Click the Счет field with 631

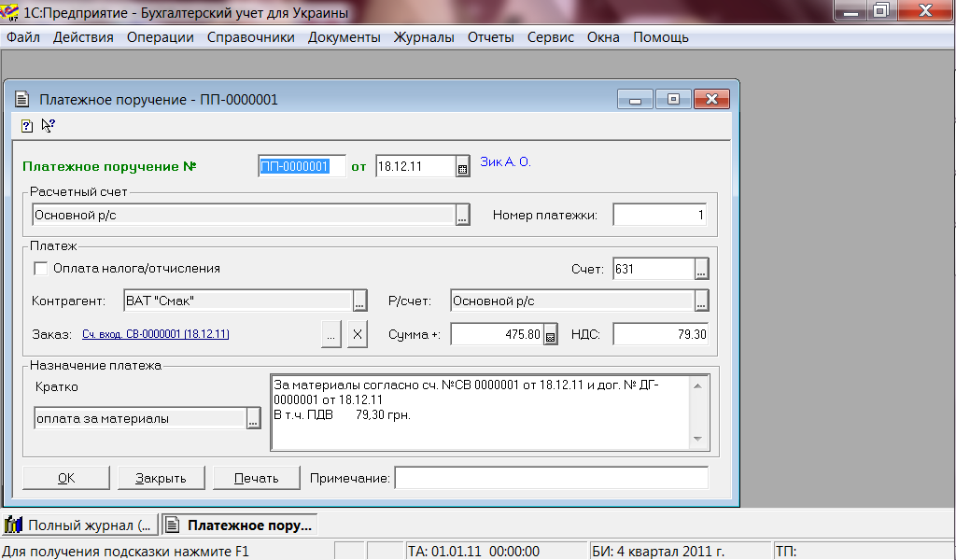tap(654, 269)
